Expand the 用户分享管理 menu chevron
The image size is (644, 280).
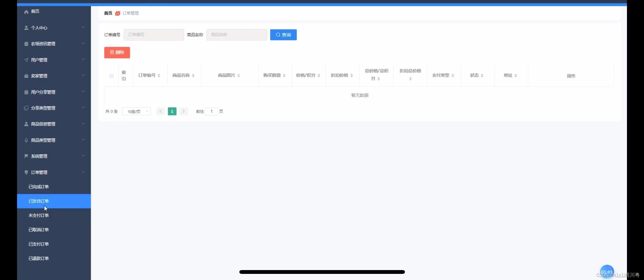[83, 92]
